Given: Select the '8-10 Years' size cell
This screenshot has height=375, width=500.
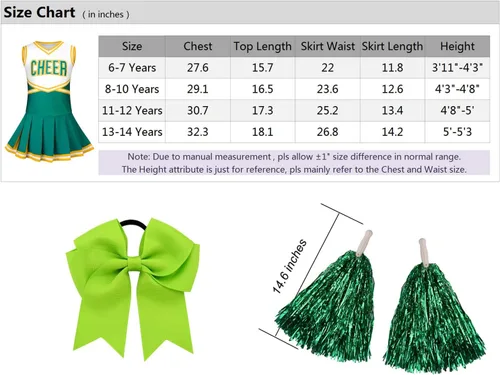Looking at the screenshot, I should point(132,89).
